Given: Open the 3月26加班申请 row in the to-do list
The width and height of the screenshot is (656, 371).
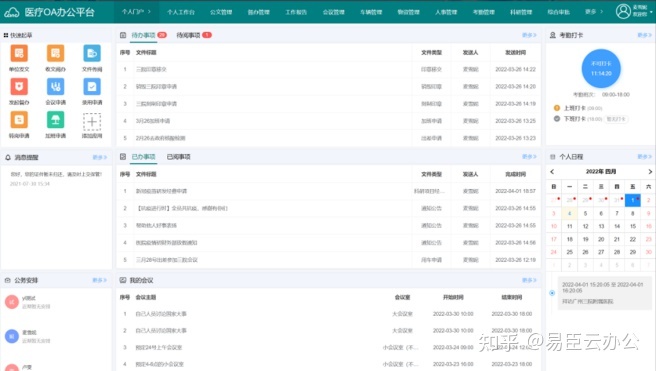Looking at the screenshot, I should pos(328,121).
